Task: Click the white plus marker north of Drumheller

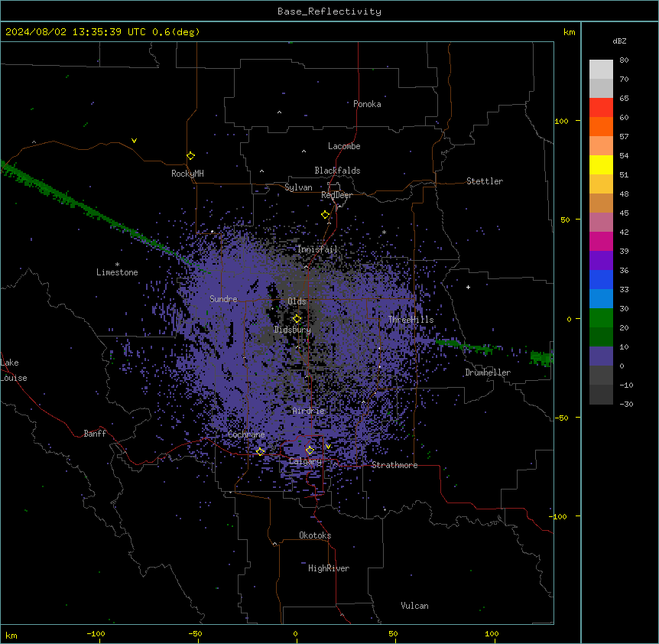Action: click(468, 287)
